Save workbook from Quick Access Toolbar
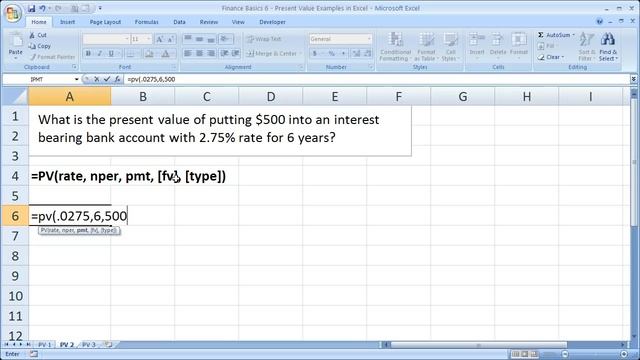 tap(31, 8)
